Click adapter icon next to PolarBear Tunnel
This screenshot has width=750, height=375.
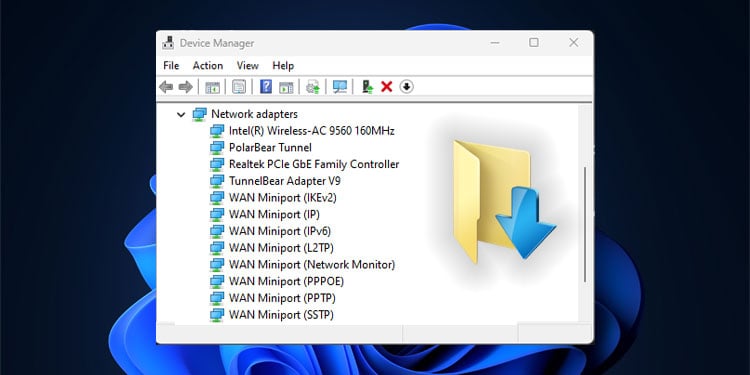pos(217,147)
